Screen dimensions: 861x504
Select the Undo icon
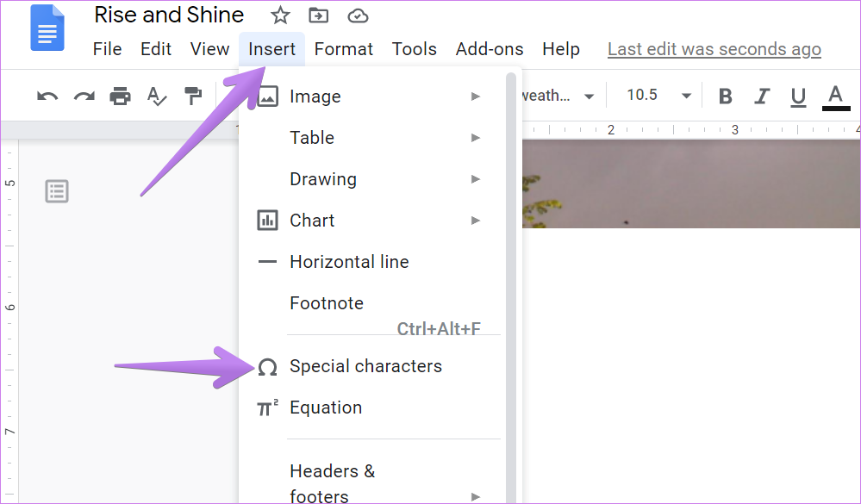pyautogui.click(x=47, y=95)
